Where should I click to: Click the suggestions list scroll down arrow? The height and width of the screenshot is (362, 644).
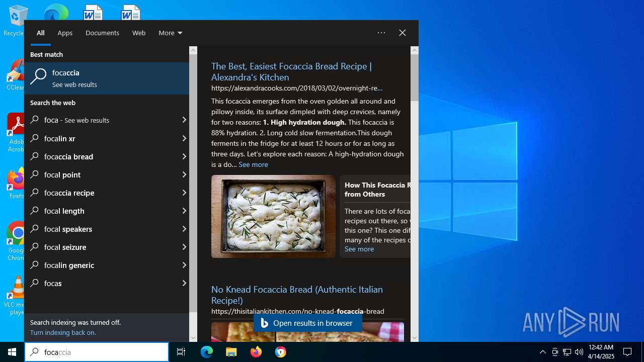[x=193, y=338]
